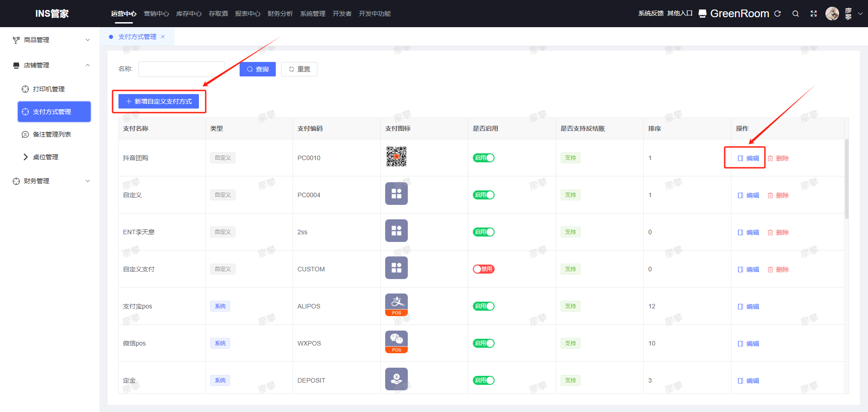Delete the 自定义 PC0004 payment method
The width and height of the screenshot is (868, 412).
tap(778, 195)
